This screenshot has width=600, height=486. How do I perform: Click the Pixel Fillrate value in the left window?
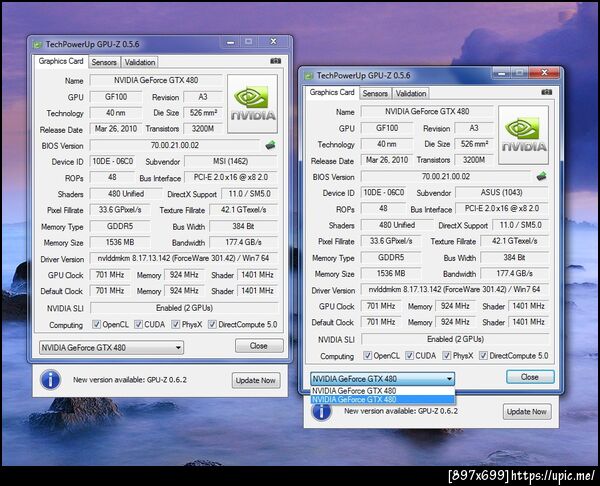tap(120, 210)
